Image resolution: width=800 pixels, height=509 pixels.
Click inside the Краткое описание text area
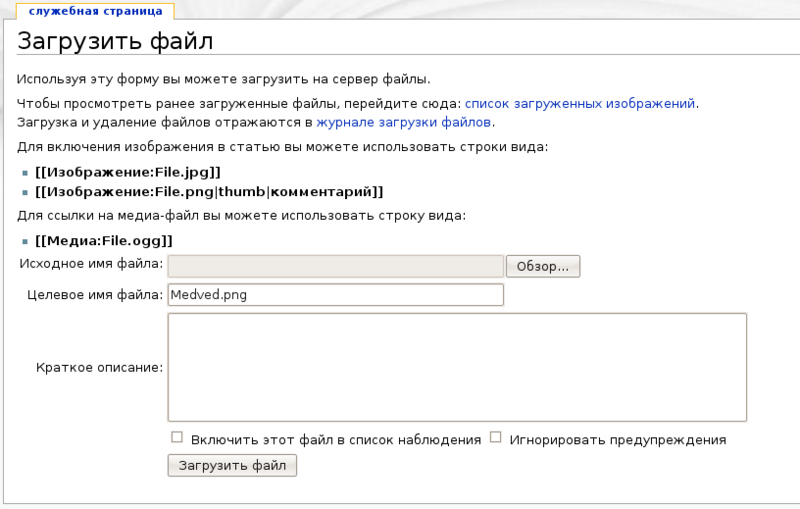pos(457,367)
